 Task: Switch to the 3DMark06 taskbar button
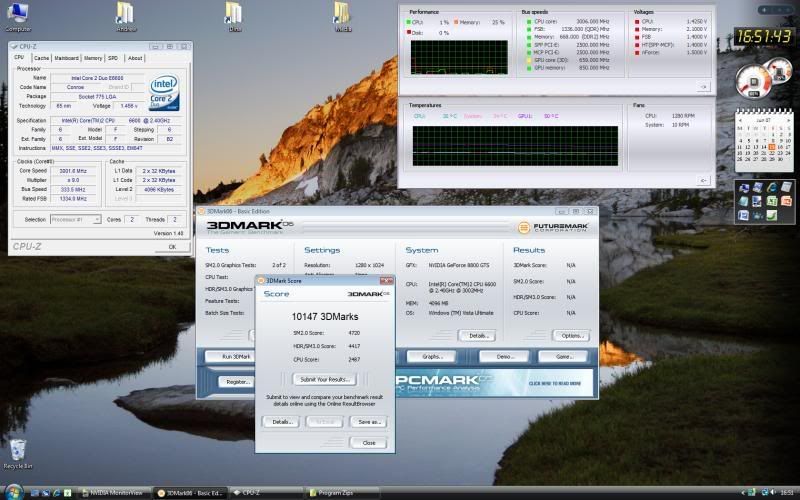point(191,493)
